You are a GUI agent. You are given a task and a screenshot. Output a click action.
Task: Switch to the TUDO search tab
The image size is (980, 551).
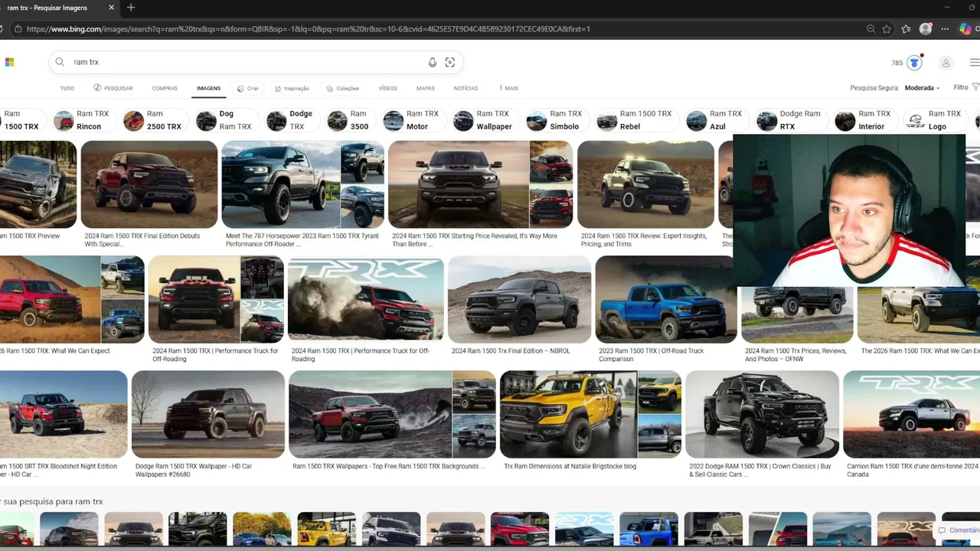click(67, 88)
